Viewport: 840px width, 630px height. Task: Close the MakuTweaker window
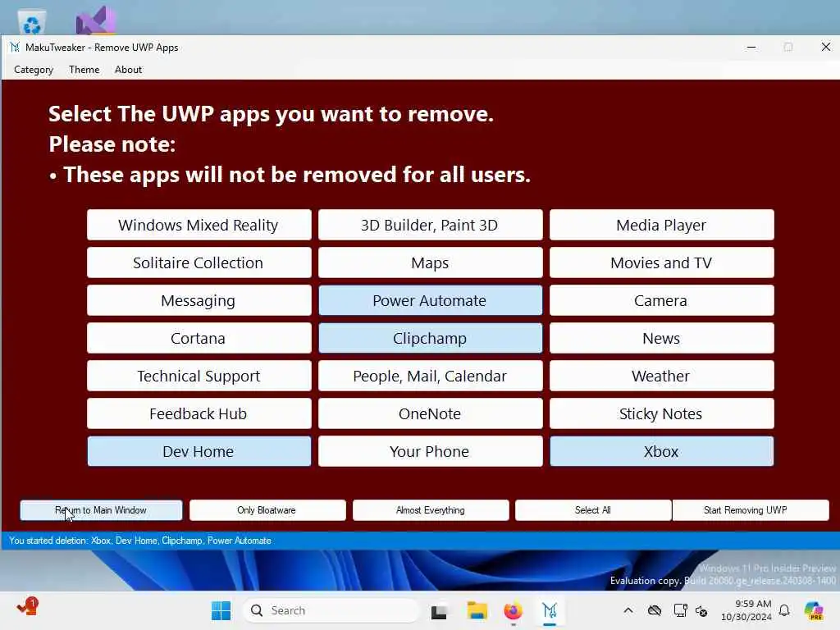[826, 47]
